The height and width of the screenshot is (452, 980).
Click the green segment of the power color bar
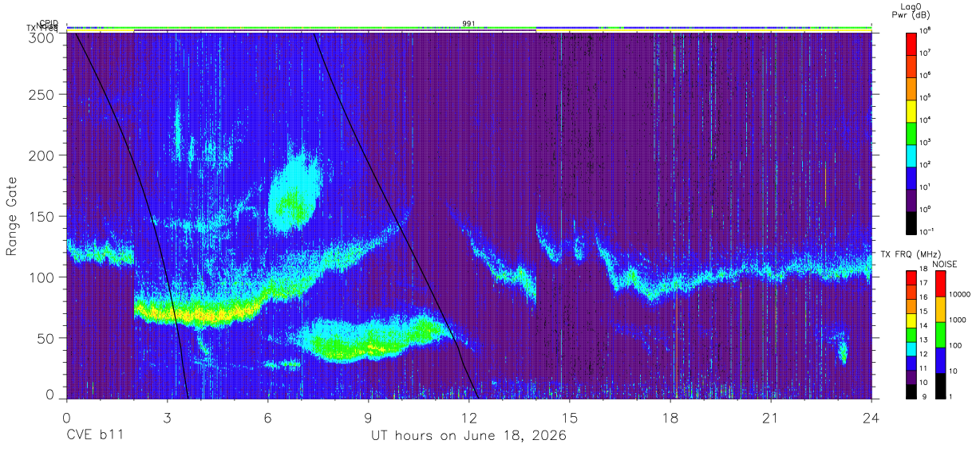911,132
